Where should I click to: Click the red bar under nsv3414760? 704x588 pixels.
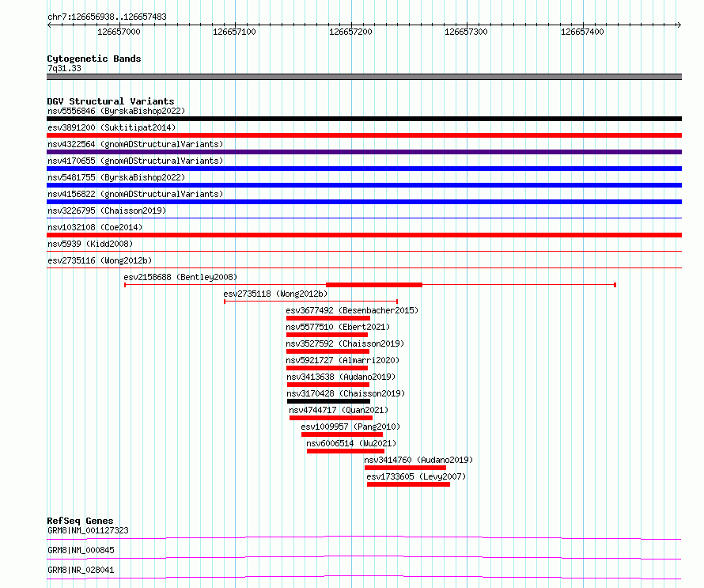coord(406,468)
